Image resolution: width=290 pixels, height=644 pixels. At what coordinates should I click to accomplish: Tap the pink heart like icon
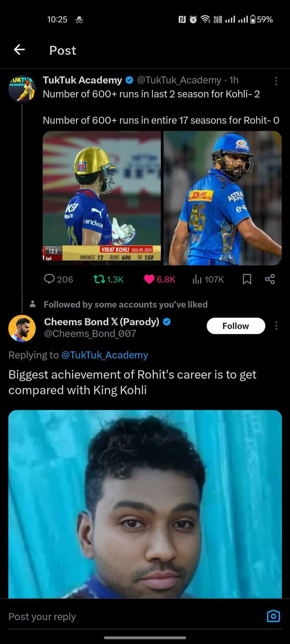pos(149,279)
